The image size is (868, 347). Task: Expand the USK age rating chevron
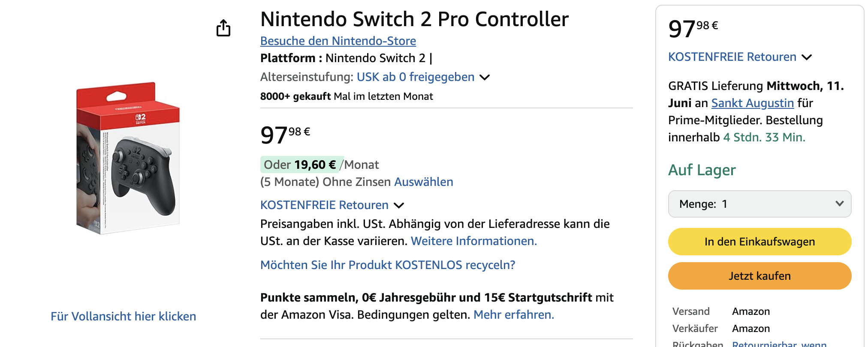[x=485, y=78]
